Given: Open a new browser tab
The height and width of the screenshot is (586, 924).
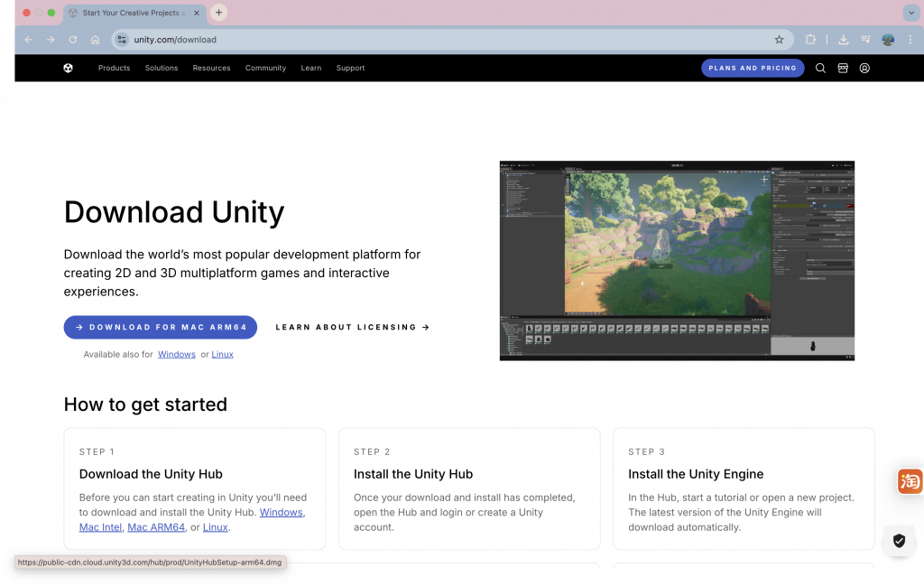Looking at the screenshot, I should point(218,13).
